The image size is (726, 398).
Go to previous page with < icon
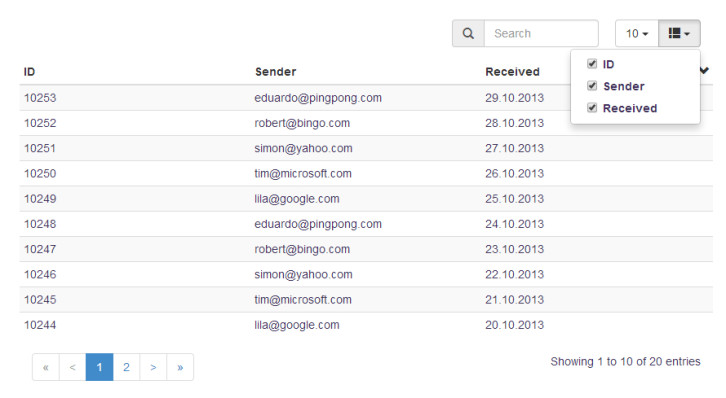click(73, 367)
